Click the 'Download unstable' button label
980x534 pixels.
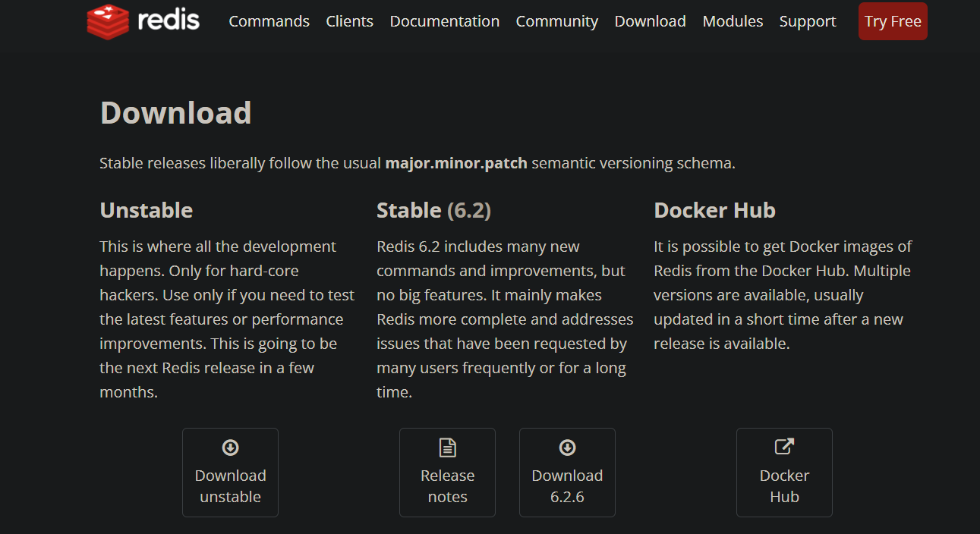231,486
